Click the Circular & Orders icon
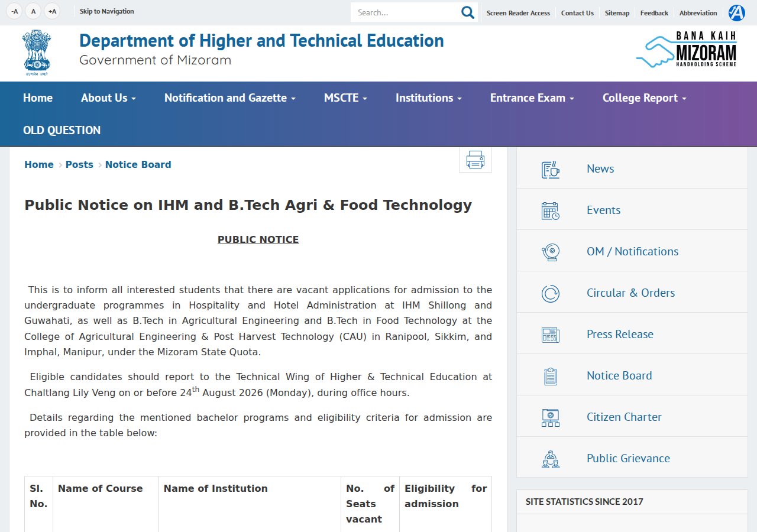Image resolution: width=757 pixels, height=532 pixels. [x=551, y=293]
